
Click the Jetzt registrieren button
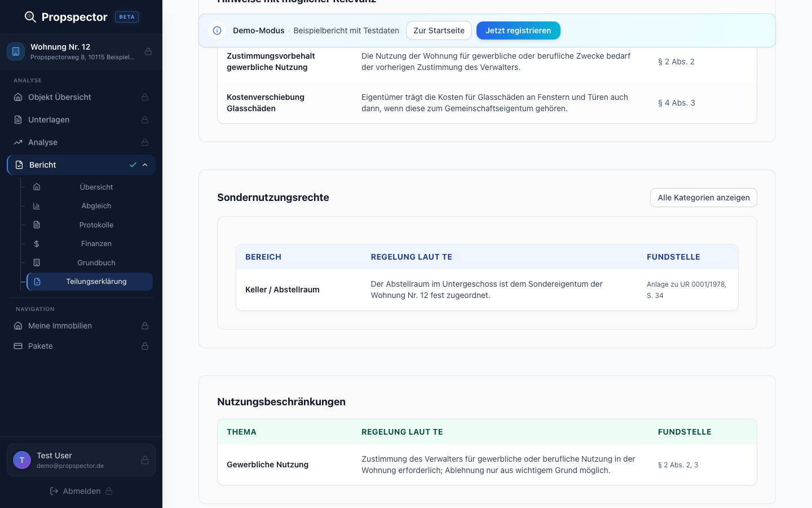click(518, 30)
